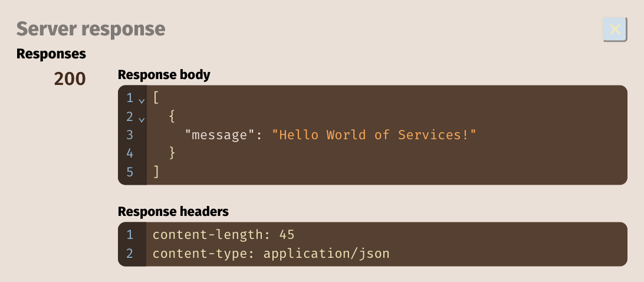Click line number 4 in Response body gutter
The image size is (644, 282).
tap(130, 153)
